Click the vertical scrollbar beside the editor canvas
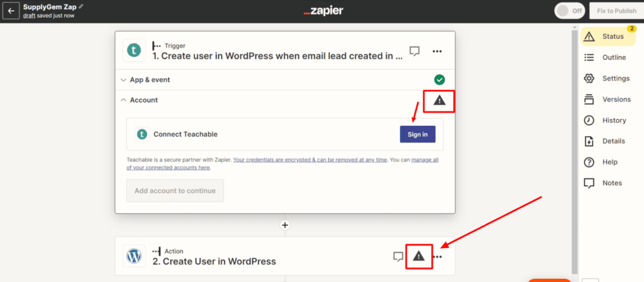 (x=574, y=152)
